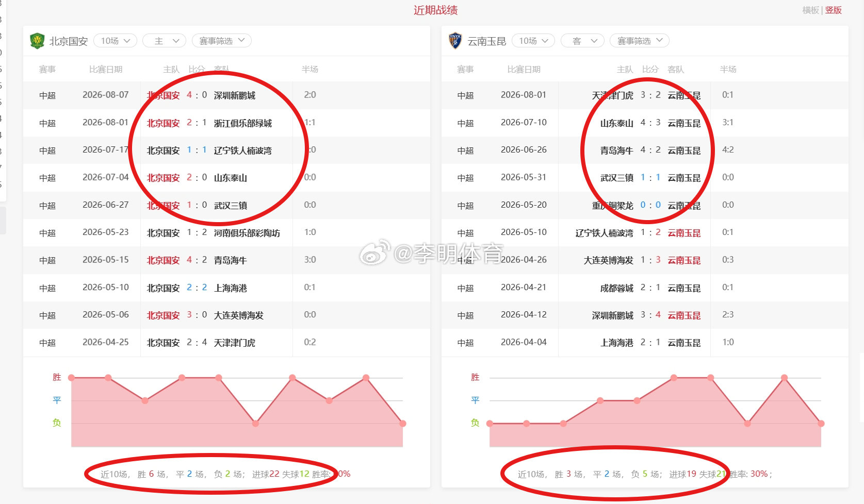Select 辽宁铁人楠波湾 in 2026-05-10 云南玉昆 row
Viewport: 864px width, 504px height.
(604, 233)
